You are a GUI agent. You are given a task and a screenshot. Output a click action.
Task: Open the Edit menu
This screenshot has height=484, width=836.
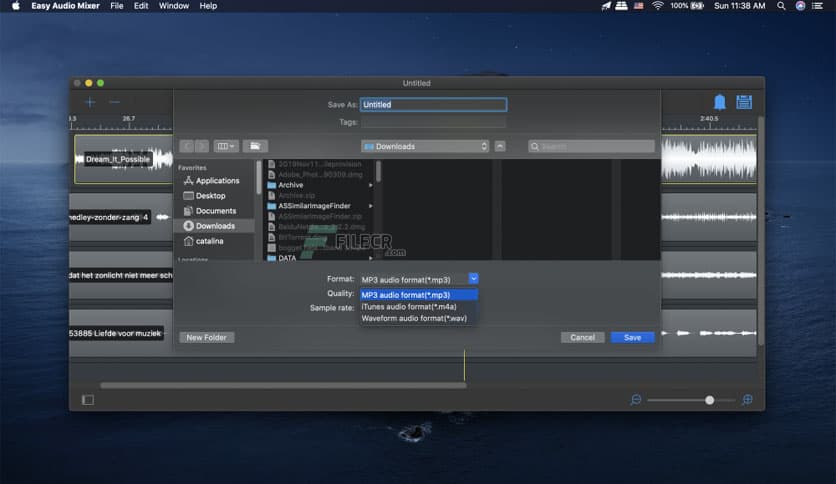pyautogui.click(x=141, y=6)
